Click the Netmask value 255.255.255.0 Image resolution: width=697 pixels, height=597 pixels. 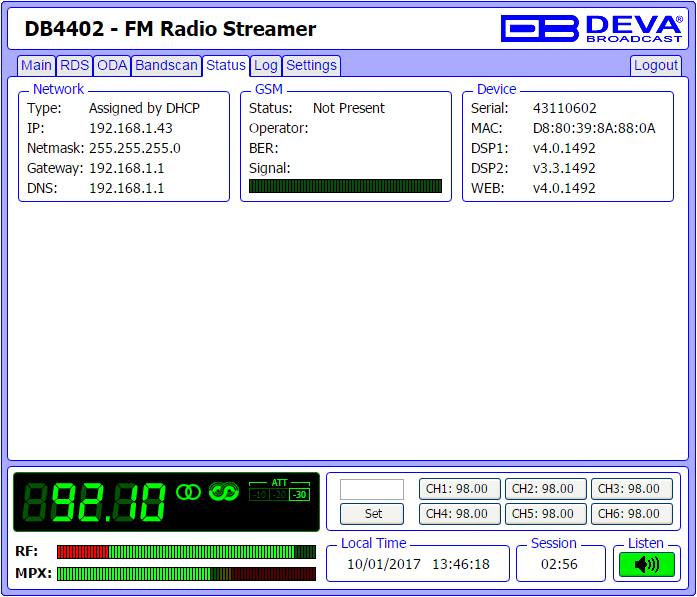[x=135, y=148]
